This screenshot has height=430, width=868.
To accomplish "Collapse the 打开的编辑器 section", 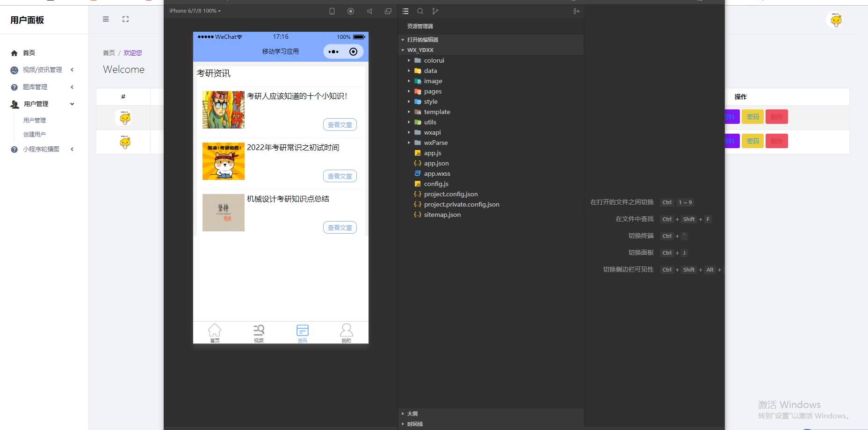I will click(491, 40).
